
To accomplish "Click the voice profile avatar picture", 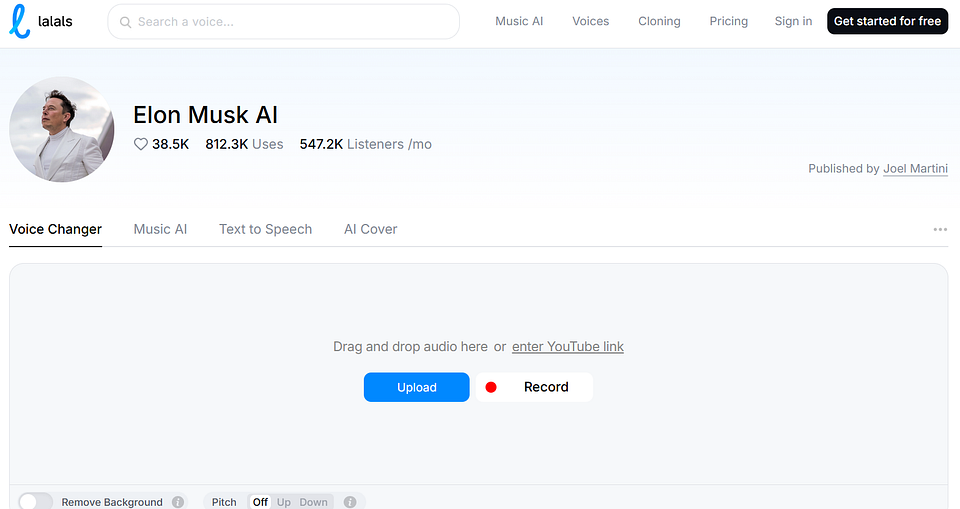I will [62, 129].
